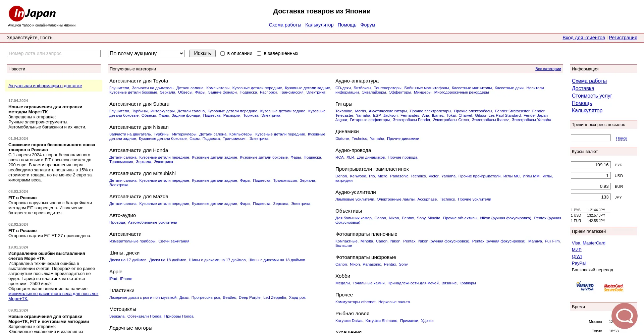Click Обтекатели Honda under Мотоциклы
The image size is (644, 333).
pyautogui.click(x=144, y=316)
